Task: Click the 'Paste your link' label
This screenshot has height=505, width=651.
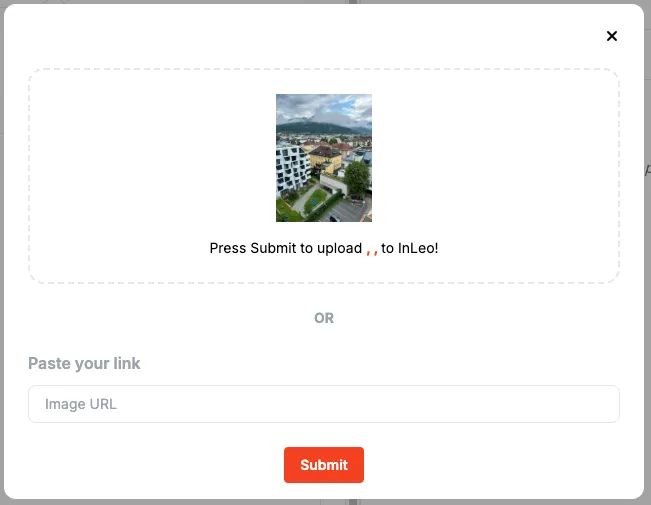Action: click(x=84, y=363)
